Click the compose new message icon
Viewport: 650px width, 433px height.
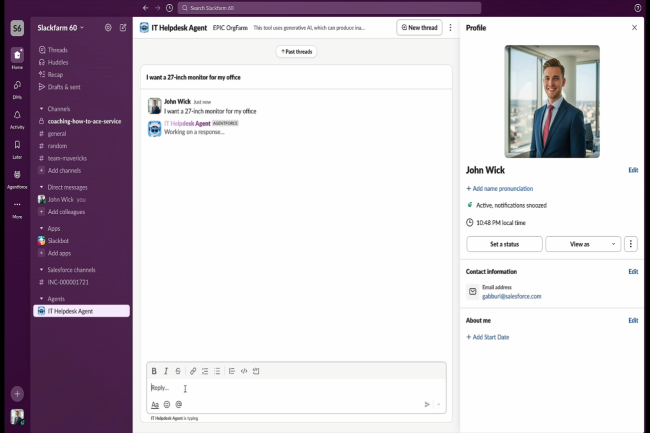pos(123,28)
